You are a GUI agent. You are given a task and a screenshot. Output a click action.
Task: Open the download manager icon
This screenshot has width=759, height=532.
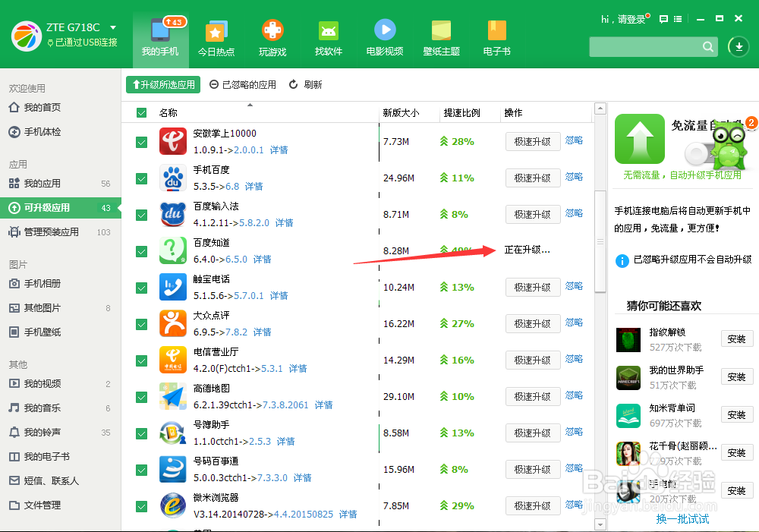(738, 46)
